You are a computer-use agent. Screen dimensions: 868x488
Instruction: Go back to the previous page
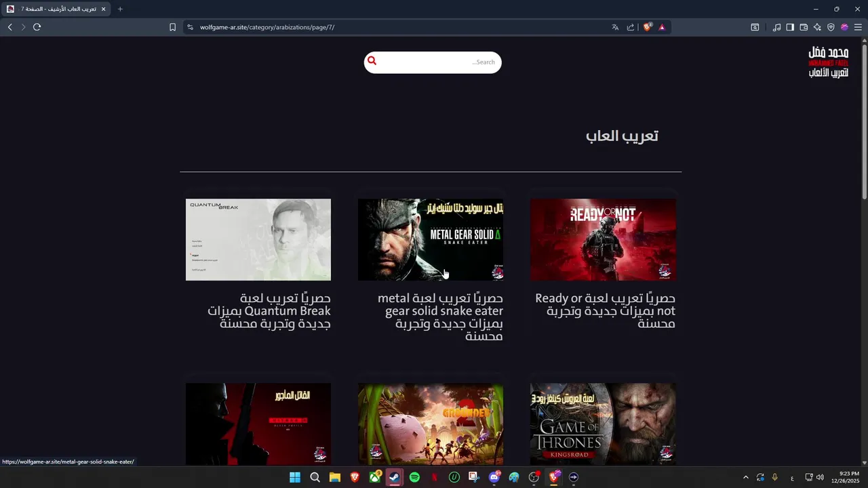[9, 27]
